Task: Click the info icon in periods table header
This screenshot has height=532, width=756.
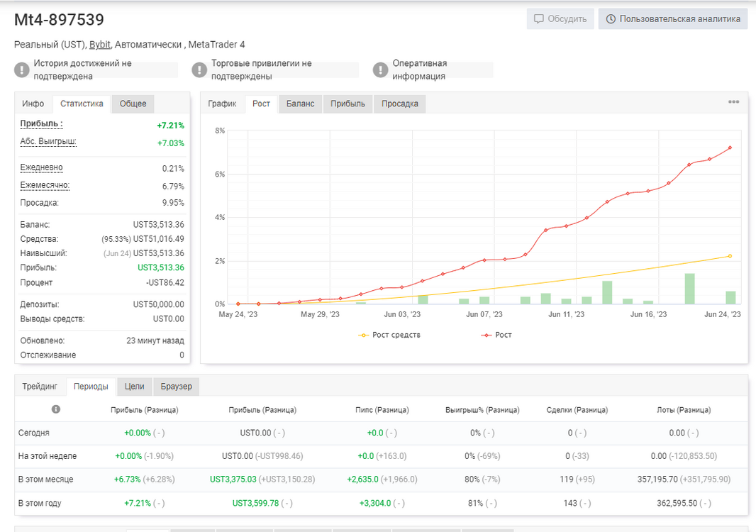Action: click(56, 409)
